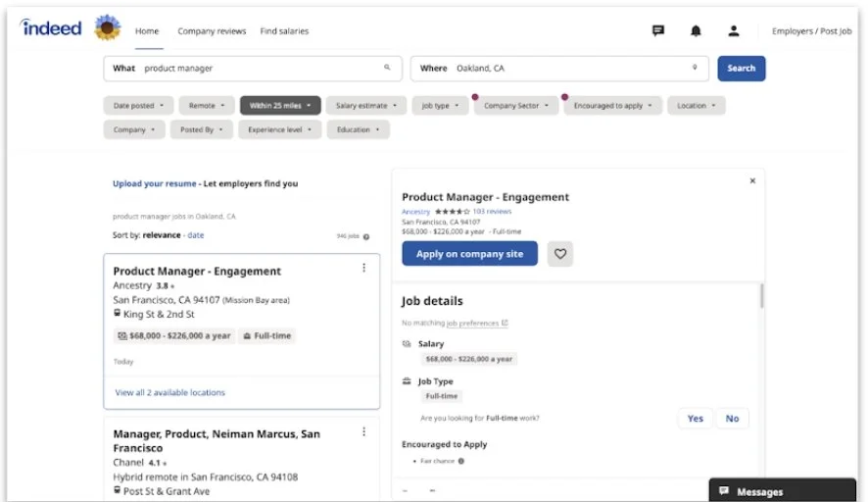Open the Experience level filter
Image resolution: width=868 pixels, height=502 pixels.
coord(279,129)
